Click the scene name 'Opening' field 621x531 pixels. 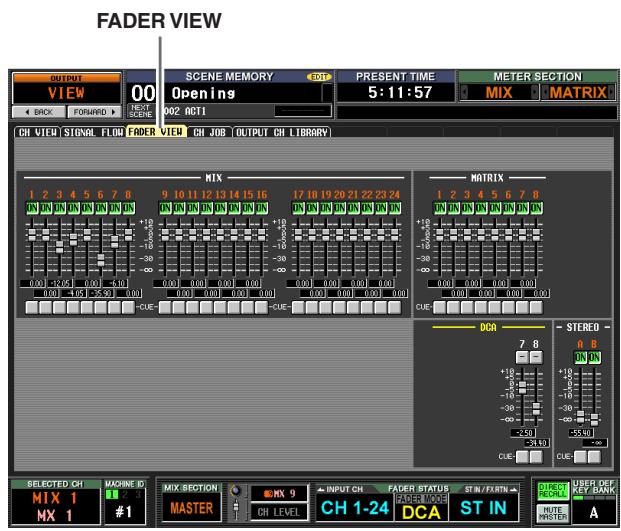point(246,93)
